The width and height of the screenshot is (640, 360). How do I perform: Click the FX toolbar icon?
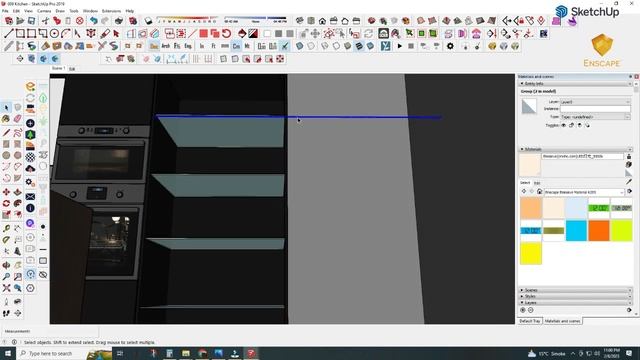543,33
